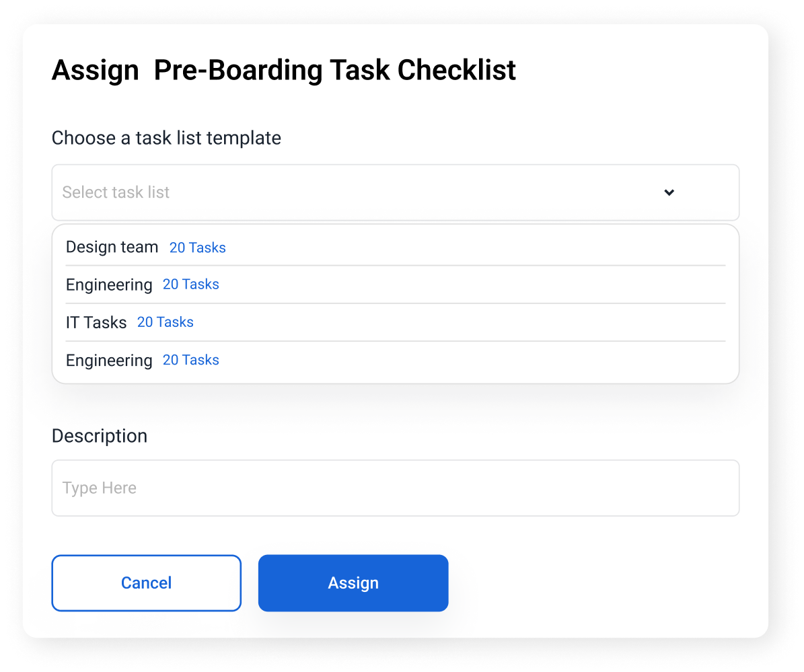Click 20 Tasks beside Design team
The height and width of the screenshot is (672, 804).
(x=197, y=248)
